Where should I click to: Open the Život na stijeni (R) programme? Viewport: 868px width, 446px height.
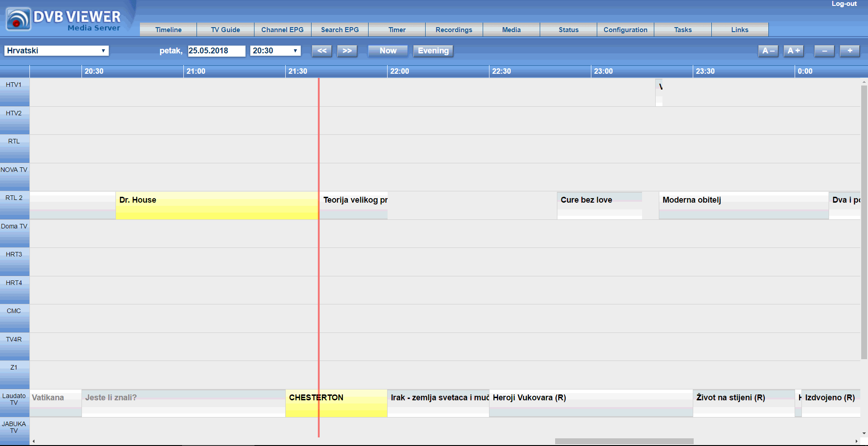744,403
